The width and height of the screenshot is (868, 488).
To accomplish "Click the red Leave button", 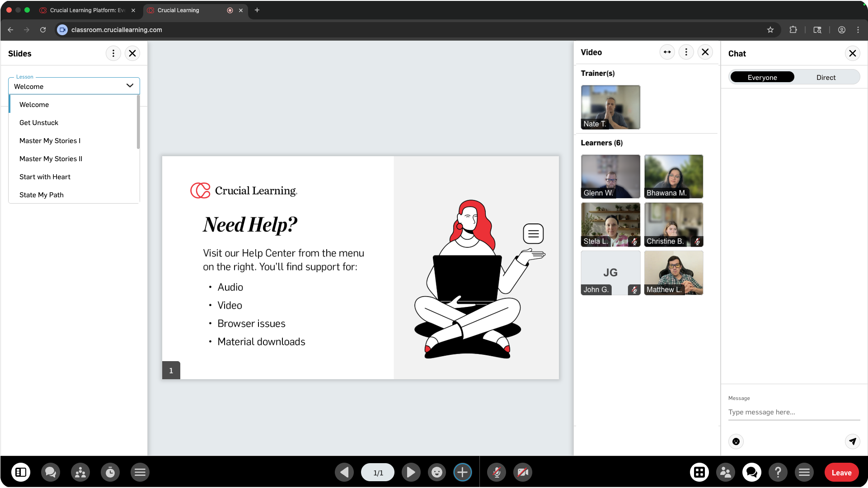I will [841, 473].
